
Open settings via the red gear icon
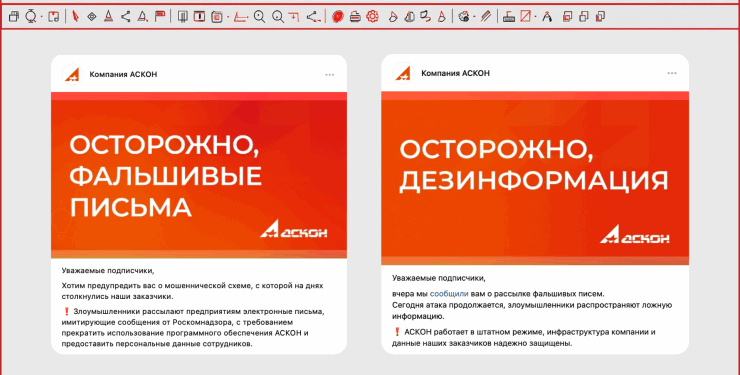tap(372, 17)
